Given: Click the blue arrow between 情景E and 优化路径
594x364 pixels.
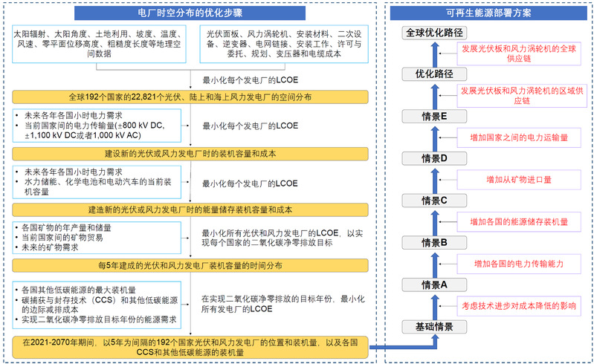Looking at the screenshot, I should coord(433,95).
